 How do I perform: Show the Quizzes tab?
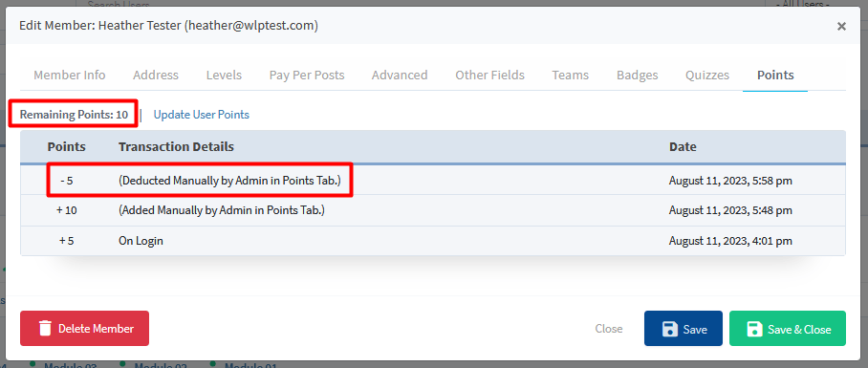706,76
